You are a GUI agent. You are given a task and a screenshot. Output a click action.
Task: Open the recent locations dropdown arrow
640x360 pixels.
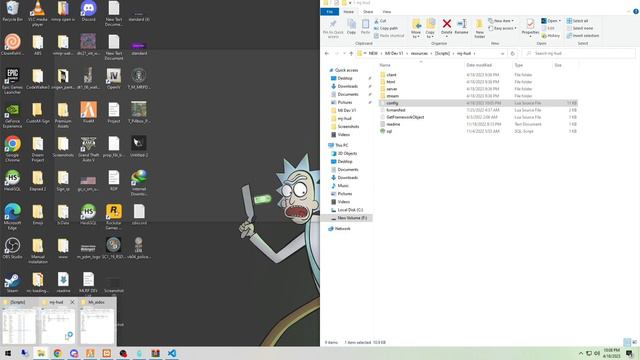click(344, 53)
